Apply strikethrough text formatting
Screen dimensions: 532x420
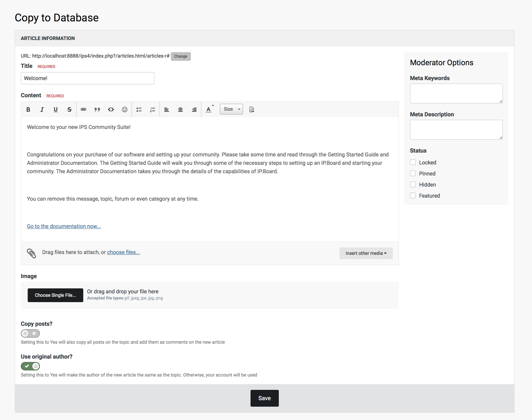pyautogui.click(x=70, y=109)
